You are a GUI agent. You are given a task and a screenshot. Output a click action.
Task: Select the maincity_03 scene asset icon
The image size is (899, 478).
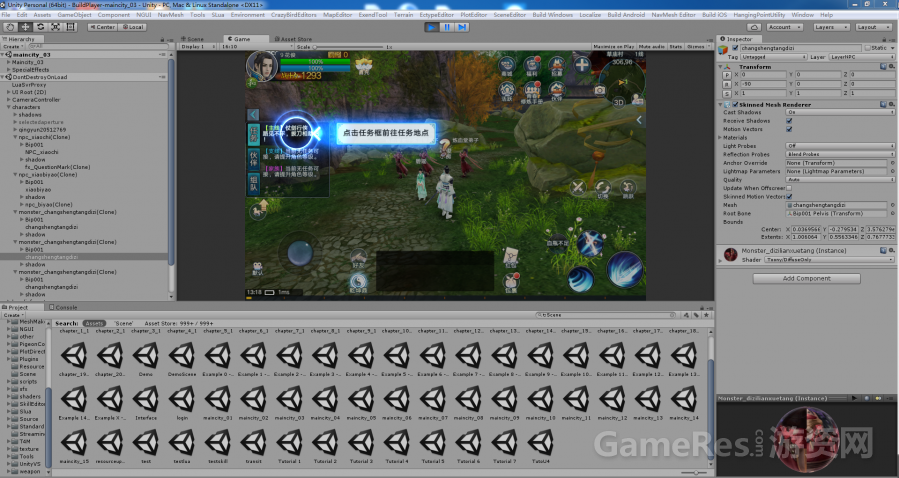(x=289, y=399)
